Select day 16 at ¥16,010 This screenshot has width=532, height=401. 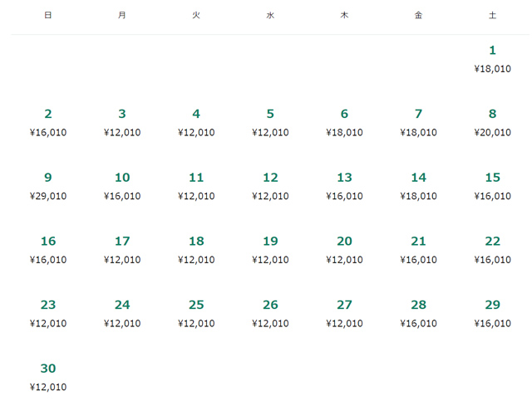[x=48, y=249]
